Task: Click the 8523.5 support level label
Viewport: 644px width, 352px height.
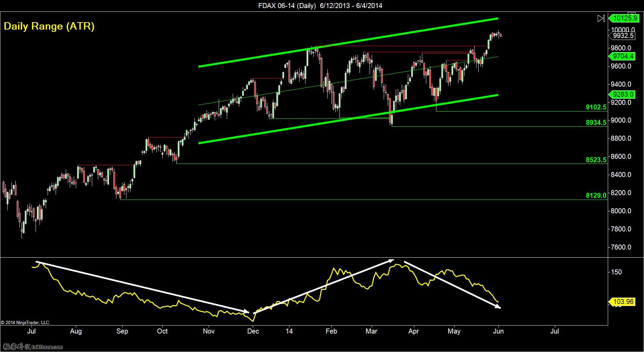Action: pyautogui.click(x=596, y=160)
